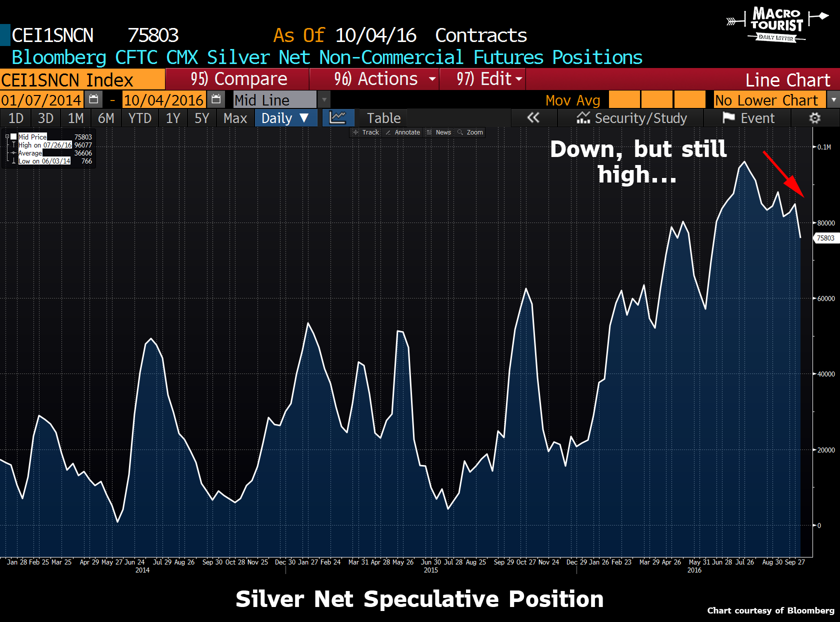Screen dimensions: 840x622
Task: Click the Bloomberg CFTC CMX Silver title text
Action: 327,57
